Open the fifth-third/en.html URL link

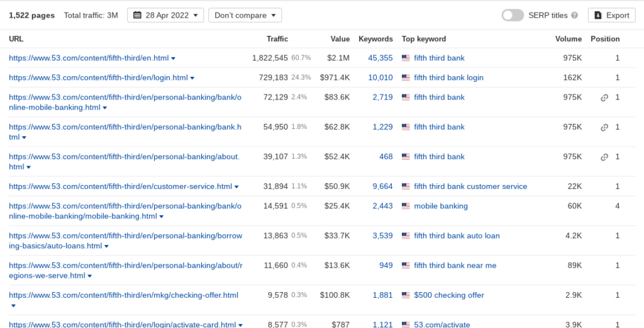89,58
